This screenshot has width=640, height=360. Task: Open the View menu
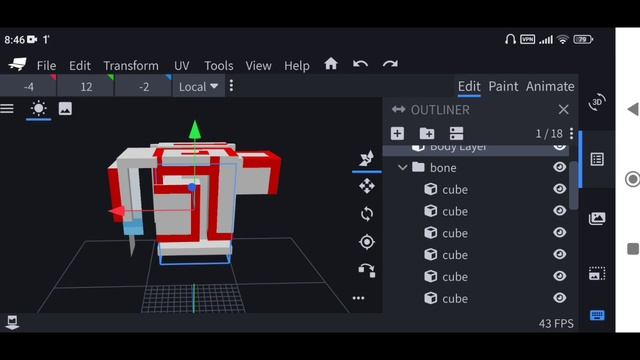258,66
